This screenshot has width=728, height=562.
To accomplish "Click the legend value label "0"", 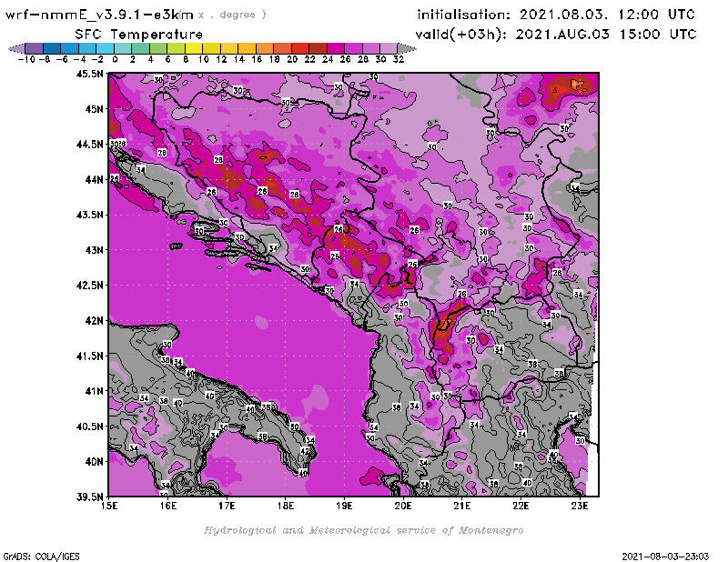I will pyautogui.click(x=115, y=59).
